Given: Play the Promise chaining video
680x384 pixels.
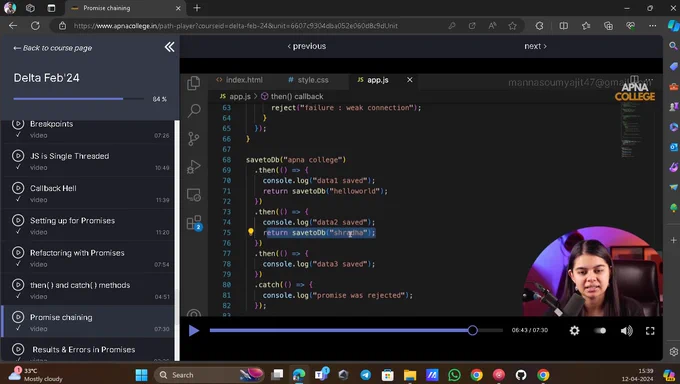Looking at the screenshot, I should 193,331.
